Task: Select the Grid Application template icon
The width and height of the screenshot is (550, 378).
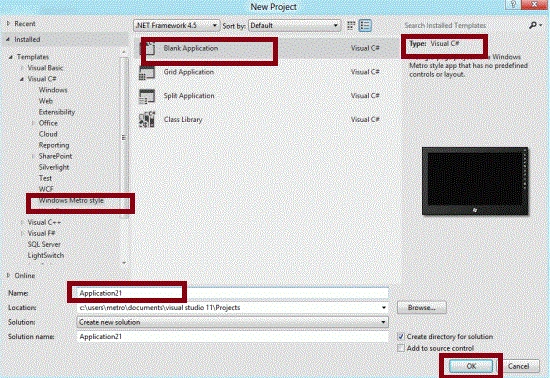Action: (147, 73)
